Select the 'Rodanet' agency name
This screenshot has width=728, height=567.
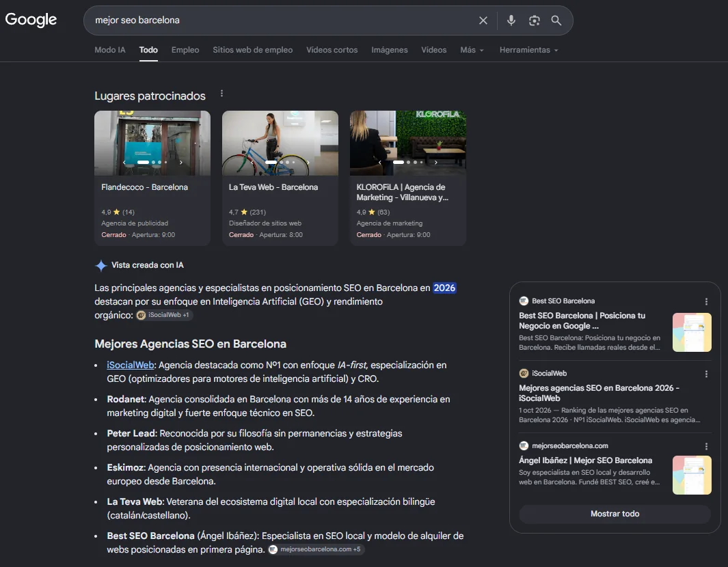[126, 399]
